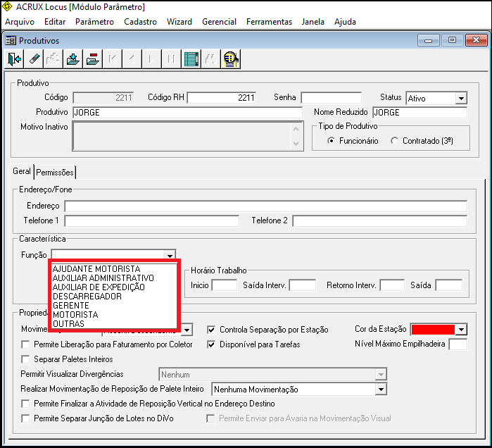Choose OUTRAS from Função list

[x=114, y=324]
